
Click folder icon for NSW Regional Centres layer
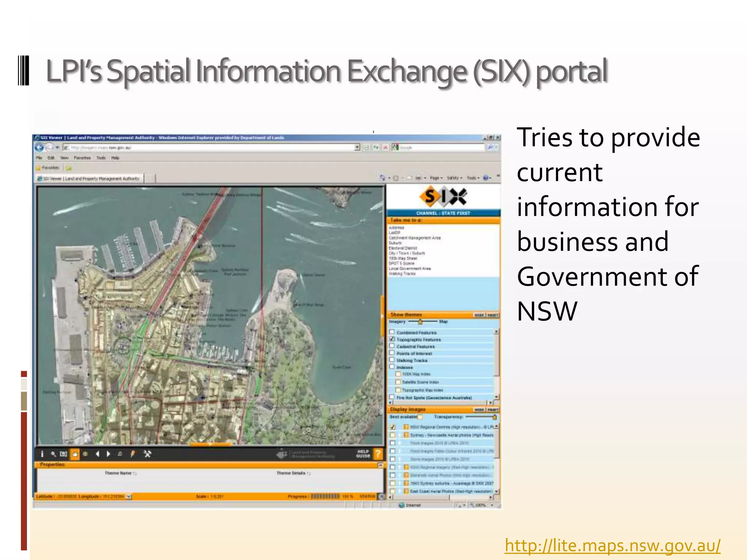[x=406, y=427]
